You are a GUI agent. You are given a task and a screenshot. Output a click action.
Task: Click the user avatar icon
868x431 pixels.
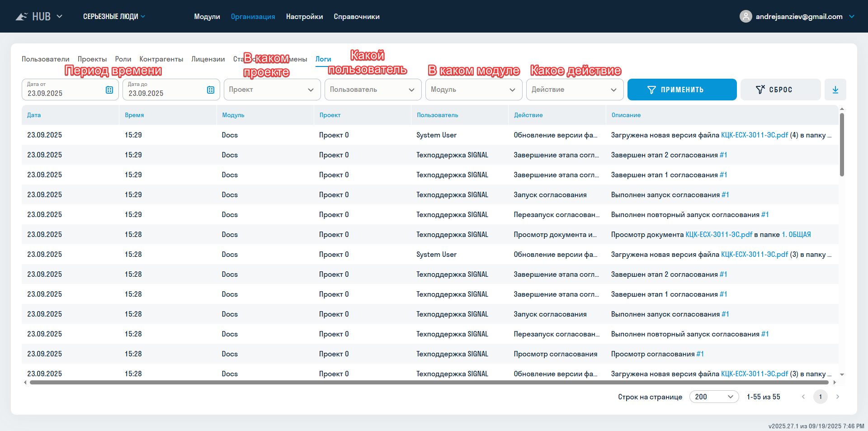(x=745, y=17)
